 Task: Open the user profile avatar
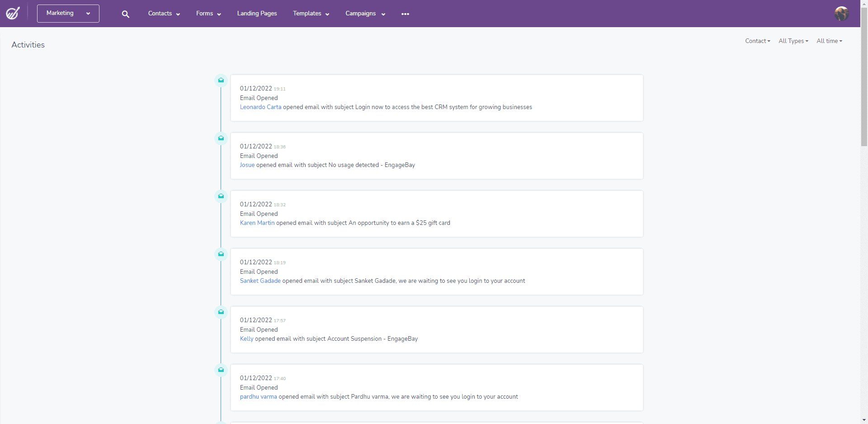click(841, 14)
